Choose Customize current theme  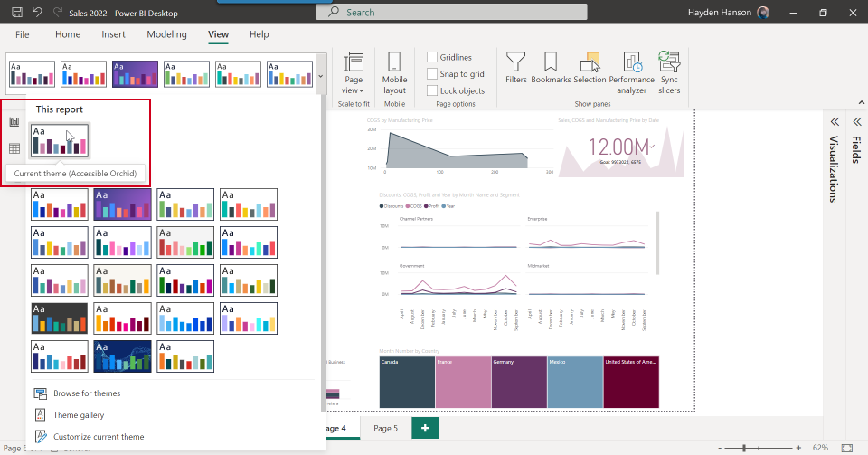pos(99,437)
